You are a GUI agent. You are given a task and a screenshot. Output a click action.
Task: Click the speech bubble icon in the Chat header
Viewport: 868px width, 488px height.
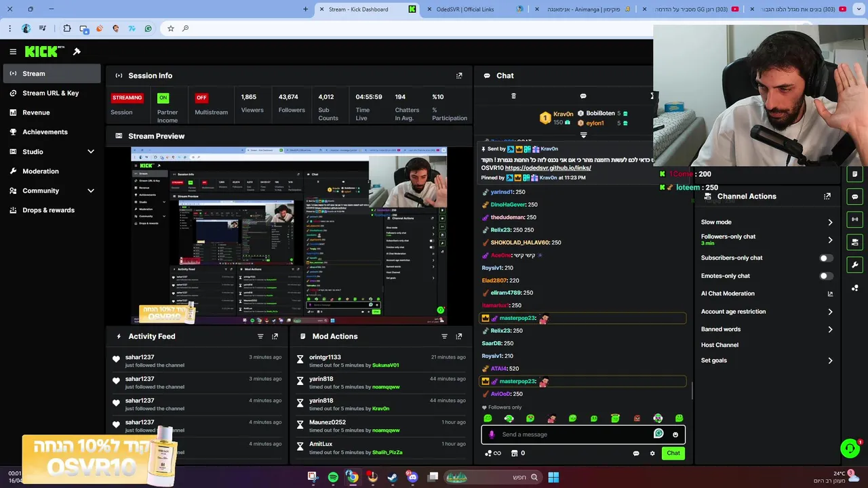583,96
